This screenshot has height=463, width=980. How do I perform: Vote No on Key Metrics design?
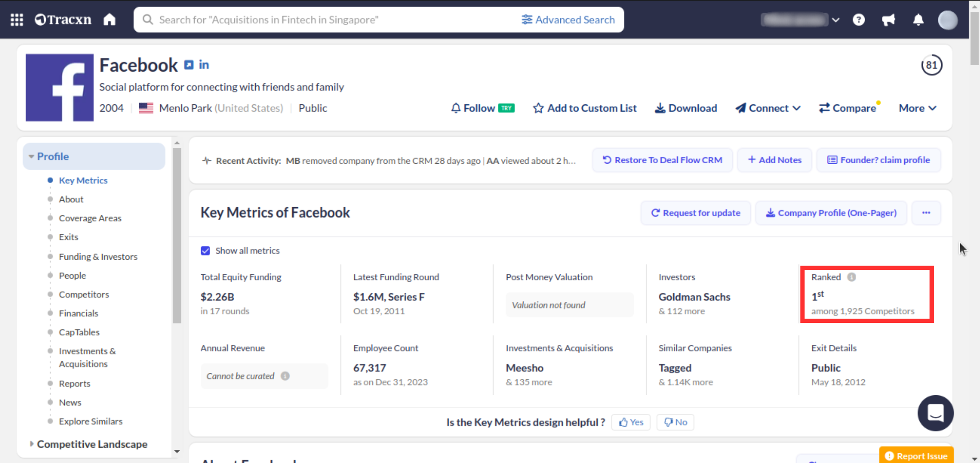[x=675, y=422]
